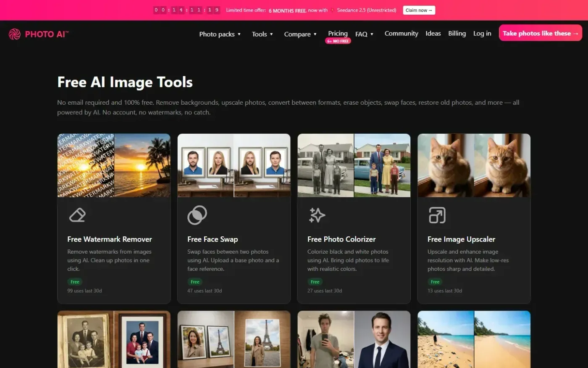588x368 pixels.
Task: Click the 6+ MO FREE badge under Pricing
Action: pos(338,41)
